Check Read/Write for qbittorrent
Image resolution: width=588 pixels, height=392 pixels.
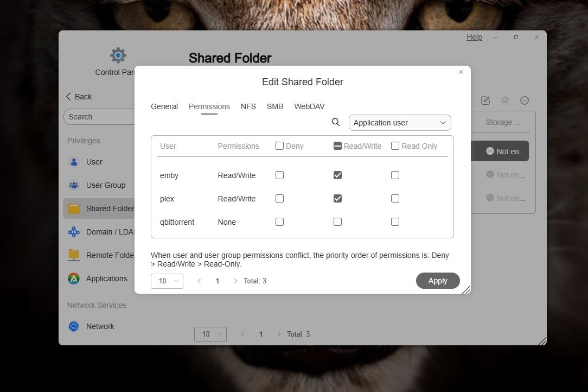[337, 222]
